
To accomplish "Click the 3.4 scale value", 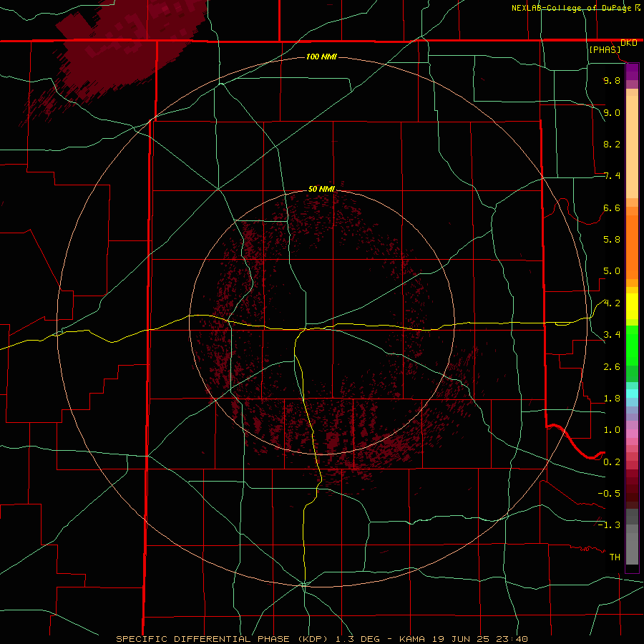I will (612, 335).
